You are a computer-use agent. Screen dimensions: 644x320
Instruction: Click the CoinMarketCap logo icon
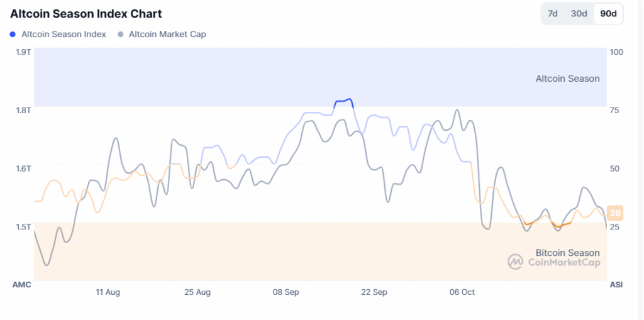(516, 262)
